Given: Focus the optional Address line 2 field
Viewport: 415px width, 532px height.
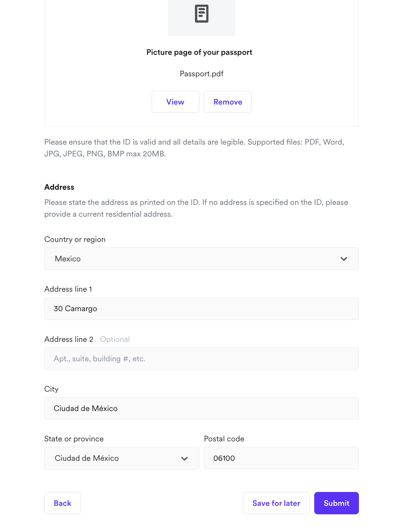Looking at the screenshot, I should [202, 359].
